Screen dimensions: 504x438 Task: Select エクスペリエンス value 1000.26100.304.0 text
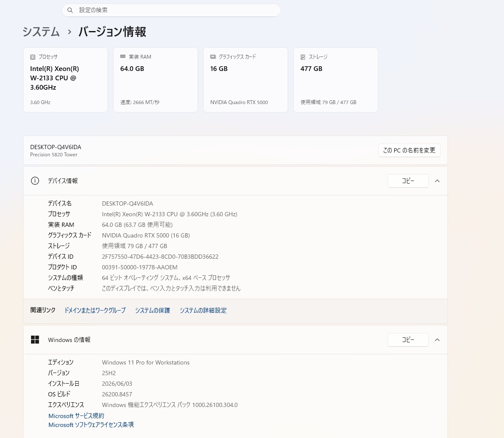tap(170, 405)
